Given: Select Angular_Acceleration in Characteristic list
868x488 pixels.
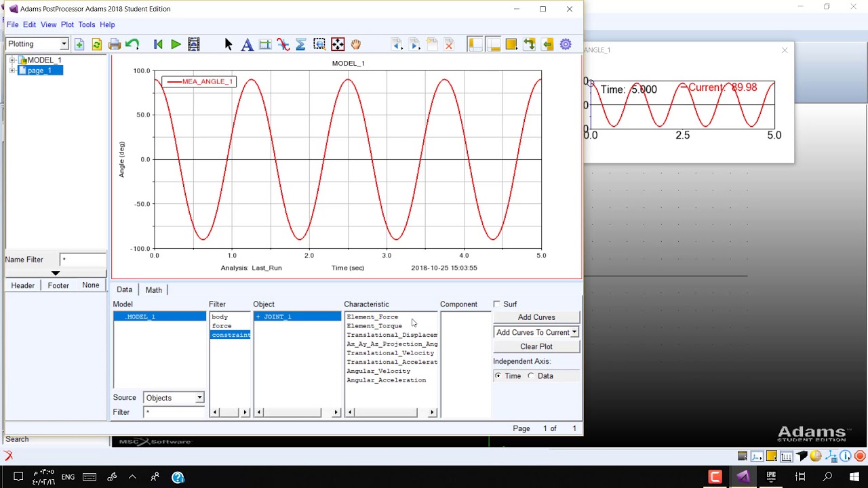Looking at the screenshot, I should (x=387, y=380).
